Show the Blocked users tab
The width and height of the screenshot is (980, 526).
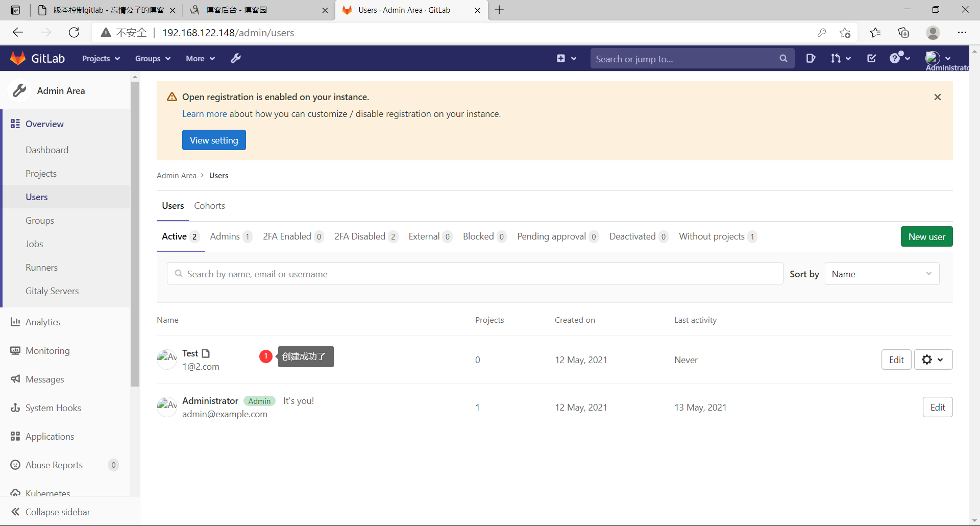[x=484, y=236]
